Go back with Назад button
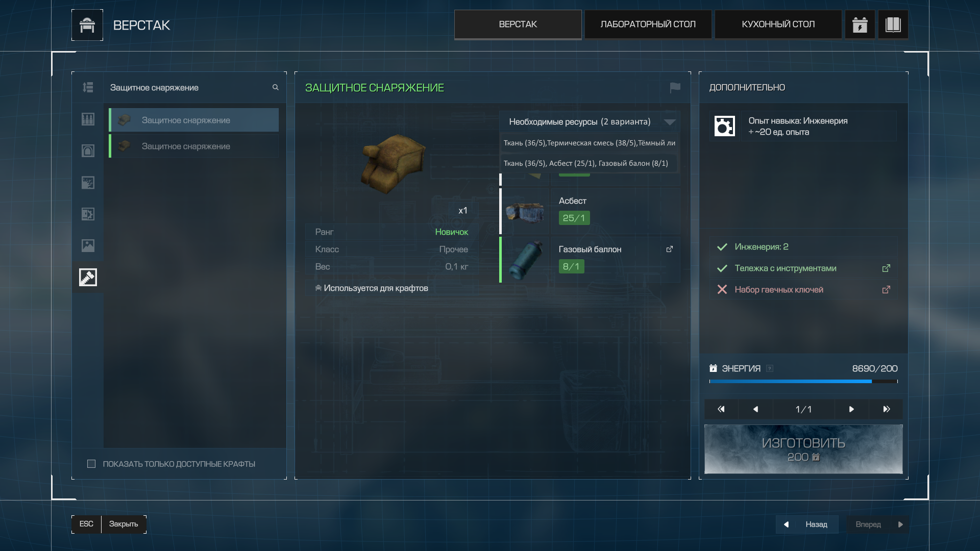The height and width of the screenshot is (551, 980). (x=807, y=524)
